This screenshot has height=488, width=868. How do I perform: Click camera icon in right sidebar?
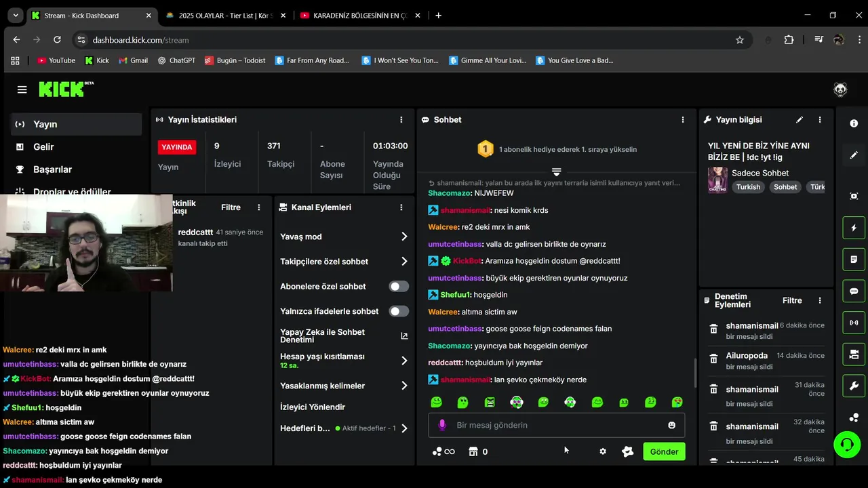click(x=854, y=354)
